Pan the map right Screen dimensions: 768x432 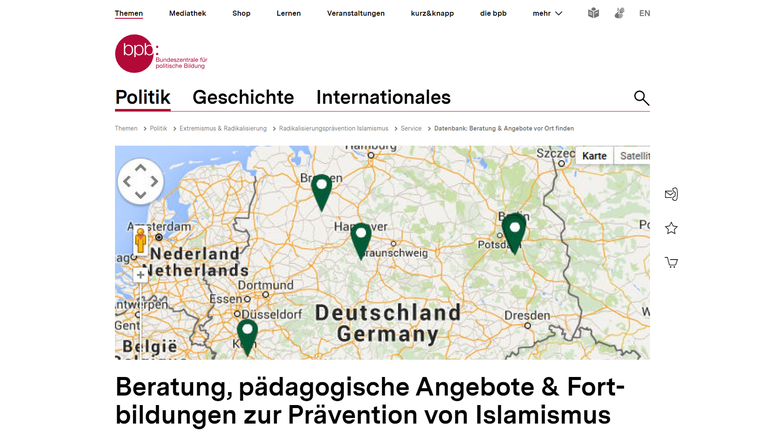coord(154,182)
